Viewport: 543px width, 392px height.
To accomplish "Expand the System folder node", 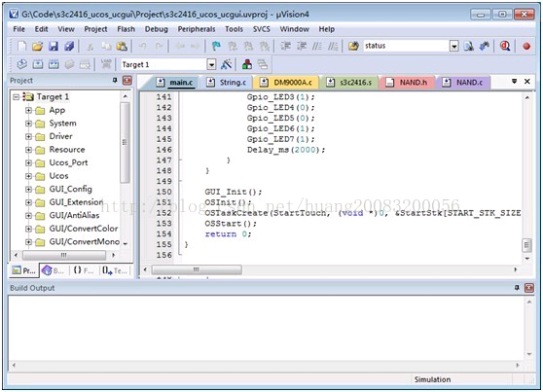I will point(28,124).
